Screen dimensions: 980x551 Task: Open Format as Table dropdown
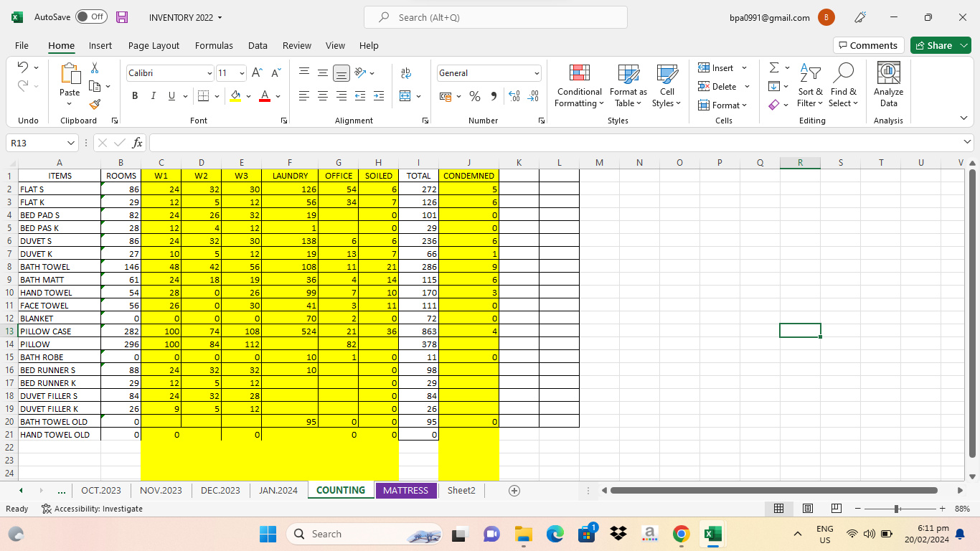[x=628, y=85]
